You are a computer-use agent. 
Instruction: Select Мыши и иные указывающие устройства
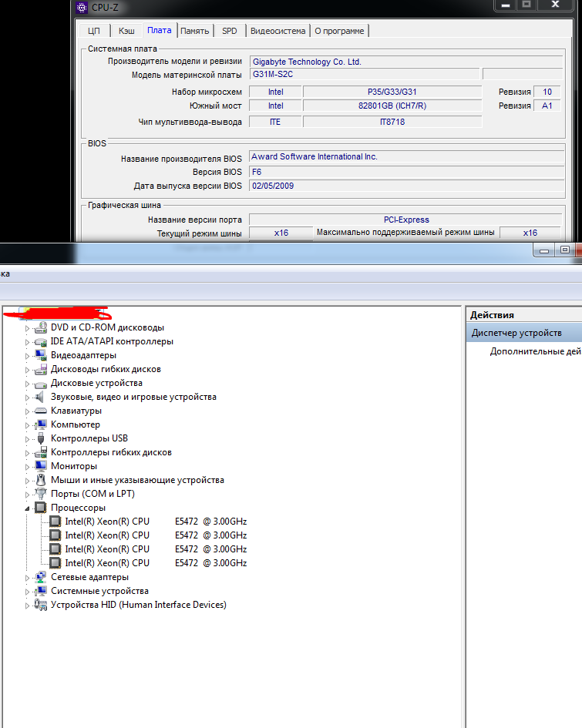[137, 480]
